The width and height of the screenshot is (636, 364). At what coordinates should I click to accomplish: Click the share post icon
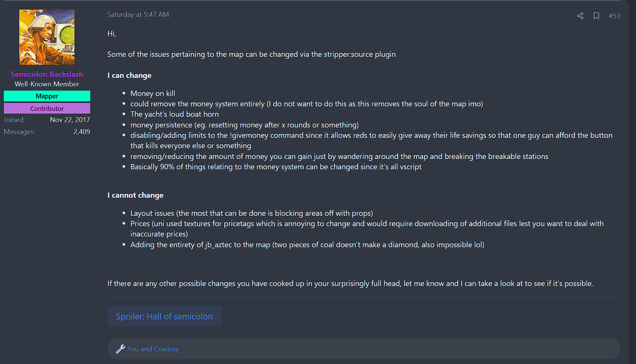[580, 16]
